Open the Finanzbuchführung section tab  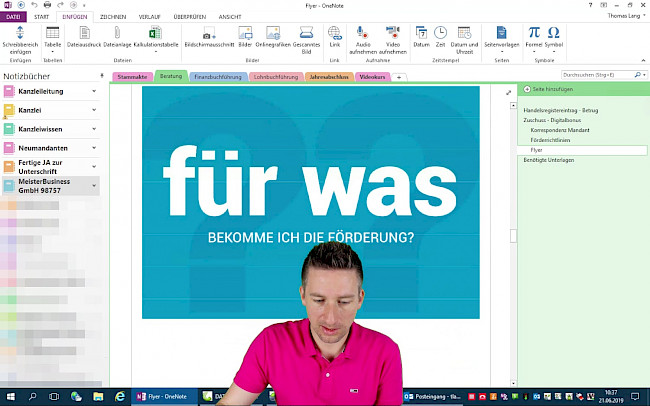tap(217, 76)
